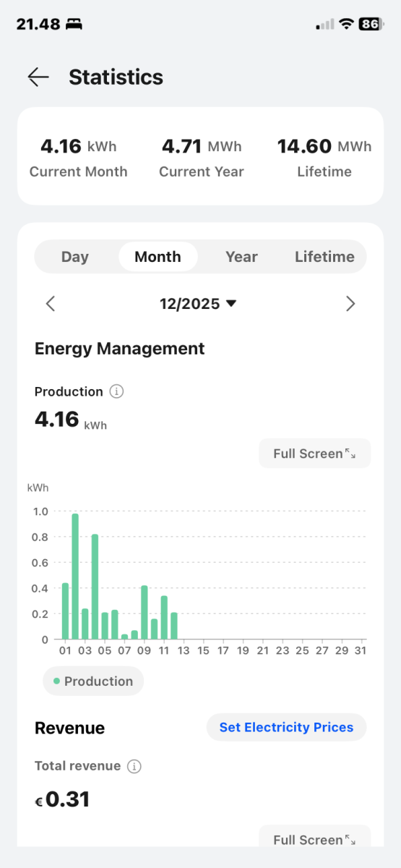Open the Production info icon
Image resolution: width=401 pixels, height=868 pixels.
[x=116, y=391]
